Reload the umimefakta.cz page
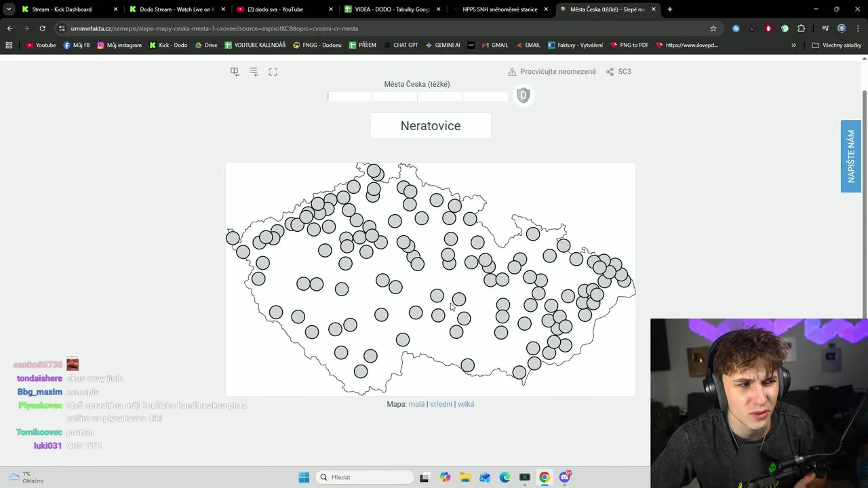The image size is (868, 488). click(42, 28)
